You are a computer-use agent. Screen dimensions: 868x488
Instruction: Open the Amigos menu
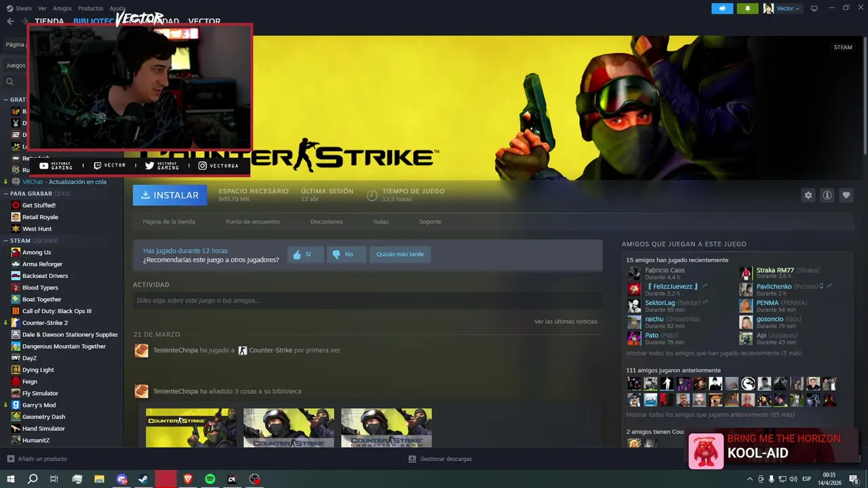(x=62, y=8)
